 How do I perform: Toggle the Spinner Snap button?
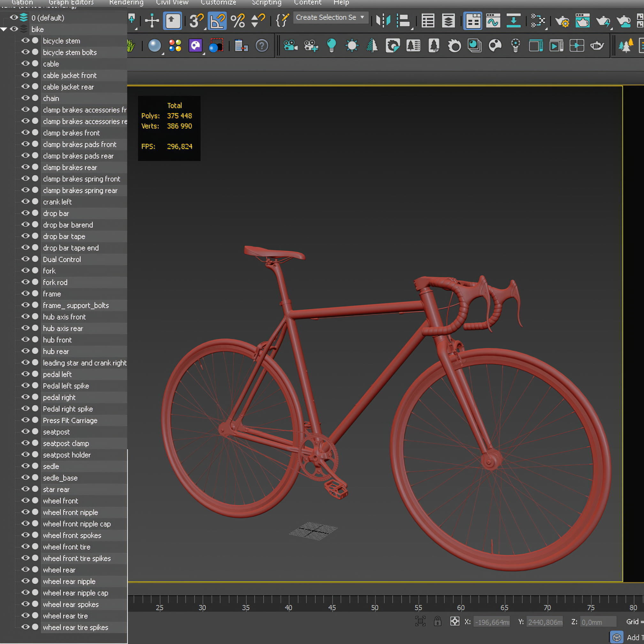click(x=257, y=21)
